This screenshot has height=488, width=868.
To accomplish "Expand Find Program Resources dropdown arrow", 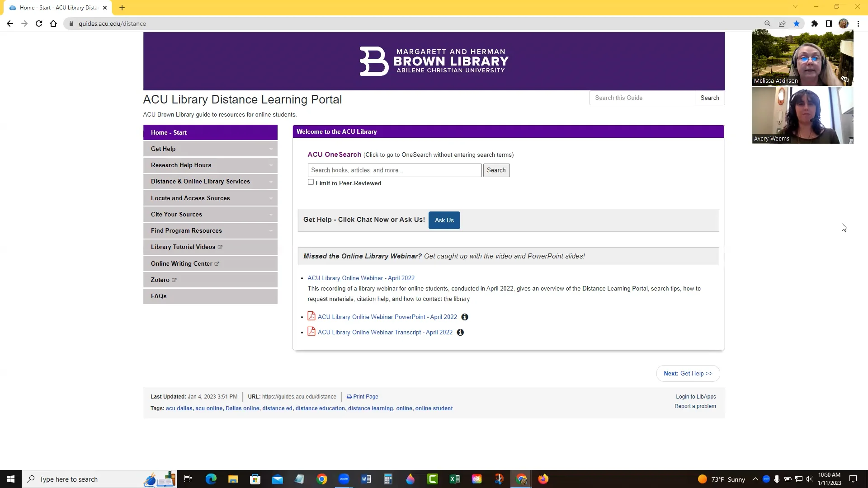I will tap(271, 231).
